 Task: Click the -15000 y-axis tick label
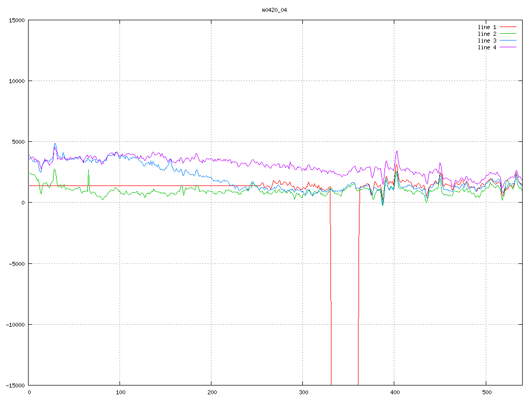pyautogui.click(x=15, y=385)
